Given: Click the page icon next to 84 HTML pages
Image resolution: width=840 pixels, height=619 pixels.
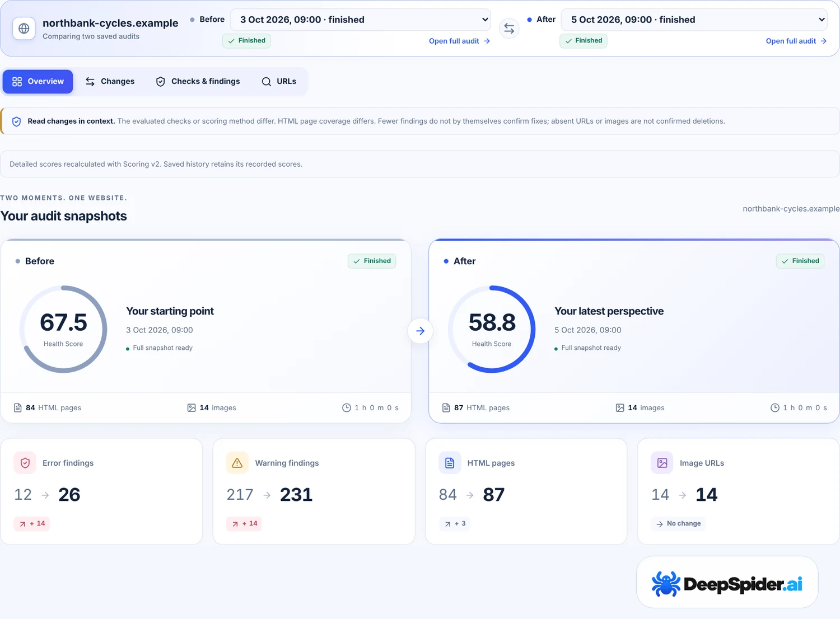Looking at the screenshot, I should (x=18, y=408).
